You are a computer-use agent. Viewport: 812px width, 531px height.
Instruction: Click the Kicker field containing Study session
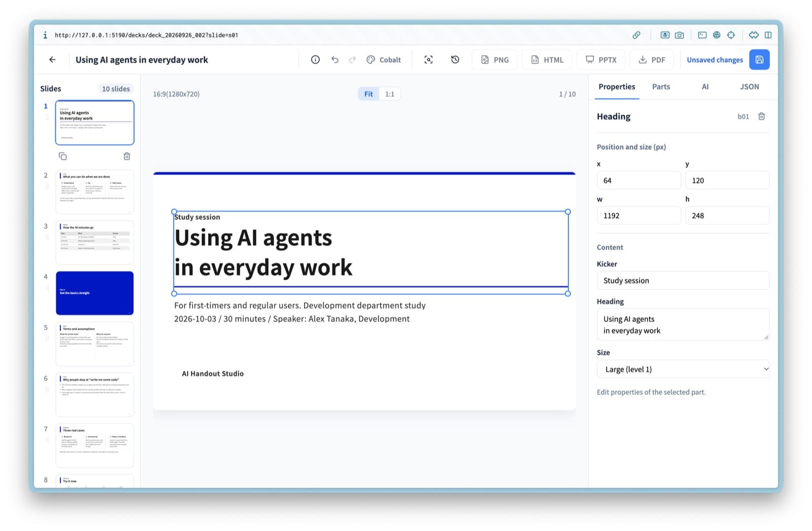[683, 281]
